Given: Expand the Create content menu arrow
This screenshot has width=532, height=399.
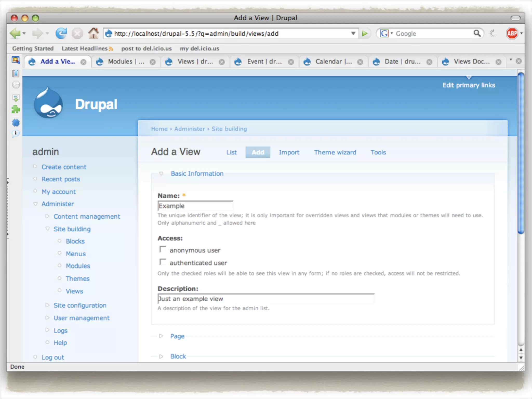Looking at the screenshot, I should 35,166.
